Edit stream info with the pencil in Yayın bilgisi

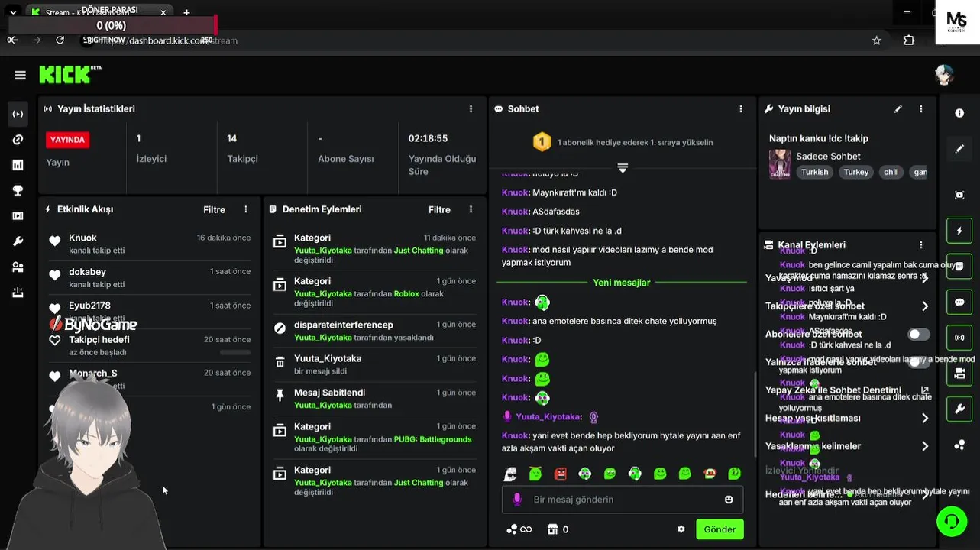coord(898,109)
